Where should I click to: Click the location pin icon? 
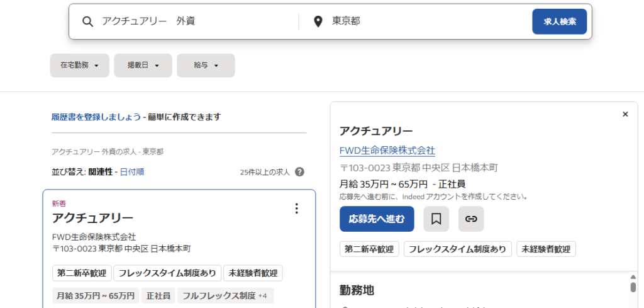318,22
